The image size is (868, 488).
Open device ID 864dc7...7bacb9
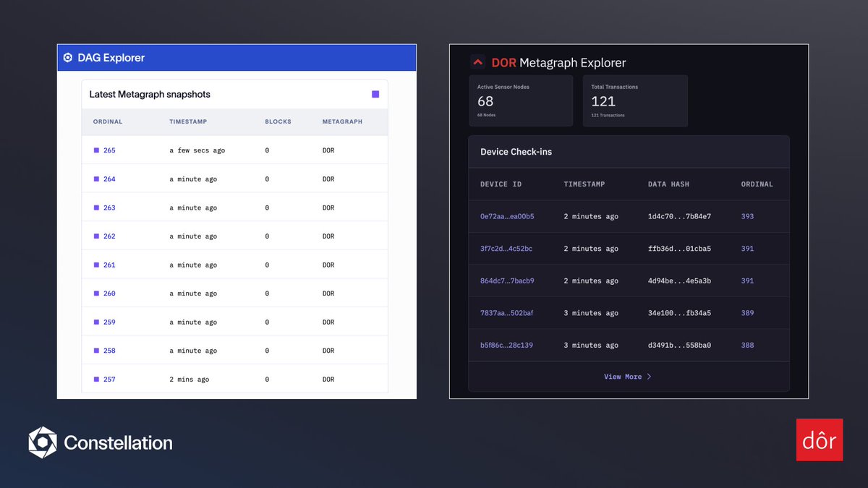pos(507,281)
